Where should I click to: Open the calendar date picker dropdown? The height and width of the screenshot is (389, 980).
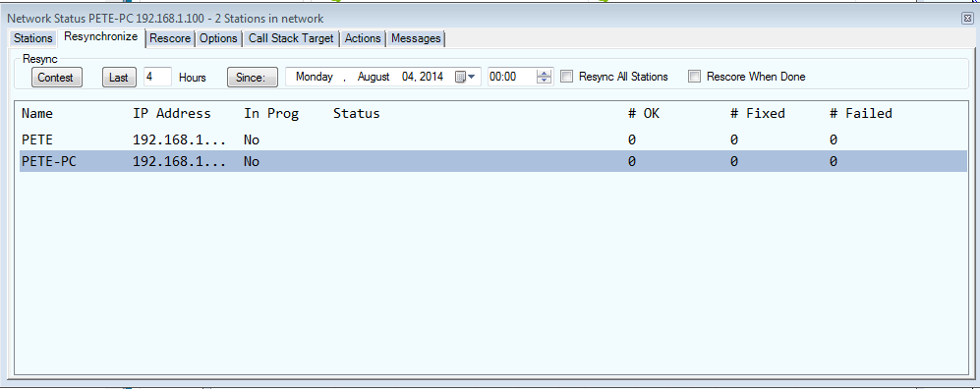pyautogui.click(x=465, y=77)
